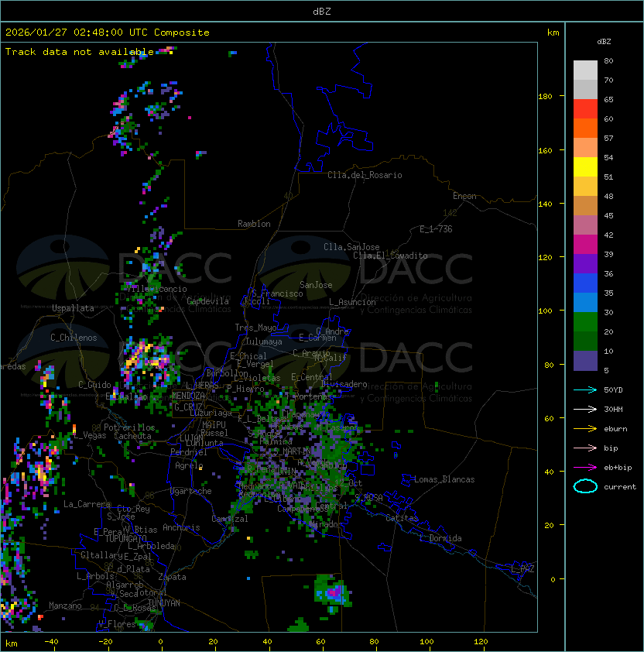Click the magenta eb+bip arrow symbol
This screenshot has height=652, width=644.
[x=585, y=467]
